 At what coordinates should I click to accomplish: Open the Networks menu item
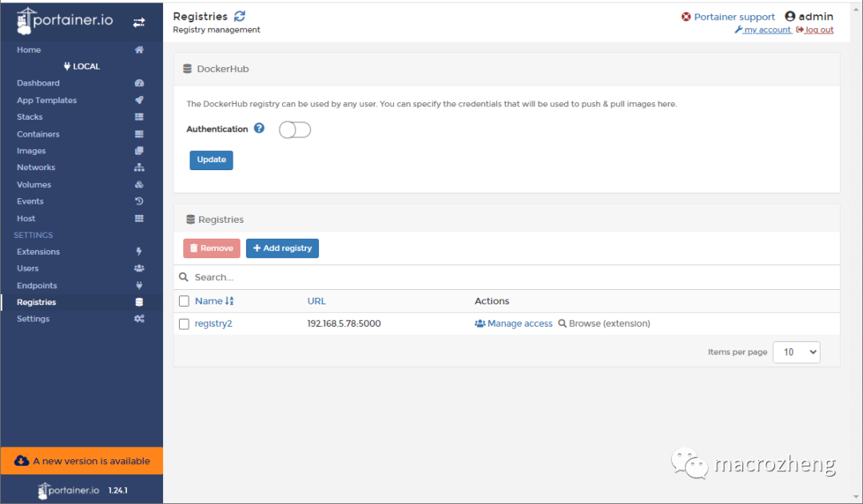pos(36,167)
